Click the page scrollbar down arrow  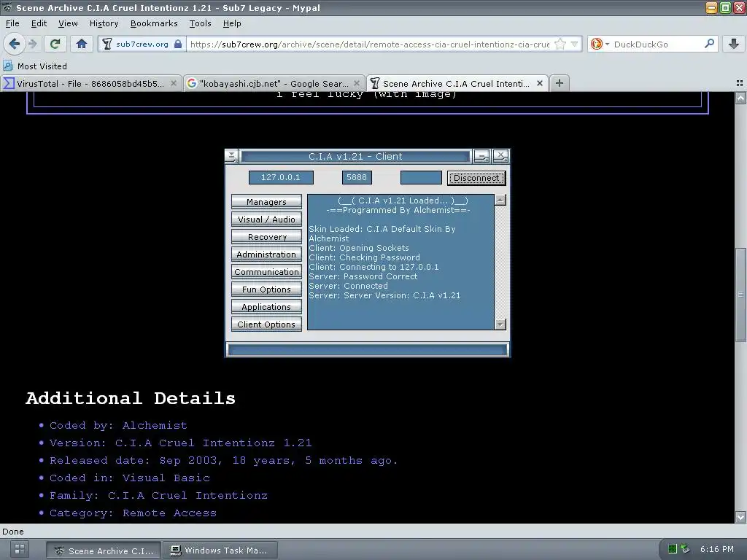740,517
